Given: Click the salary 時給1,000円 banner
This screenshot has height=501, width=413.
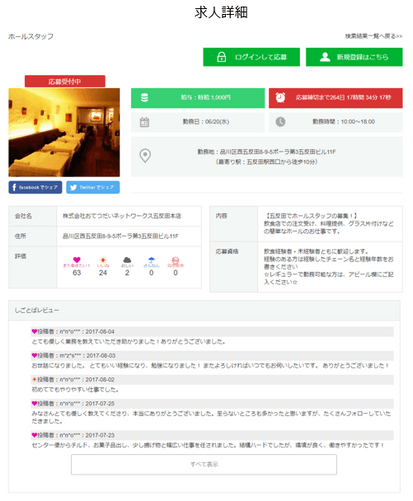Looking at the screenshot, I should coord(198,98).
